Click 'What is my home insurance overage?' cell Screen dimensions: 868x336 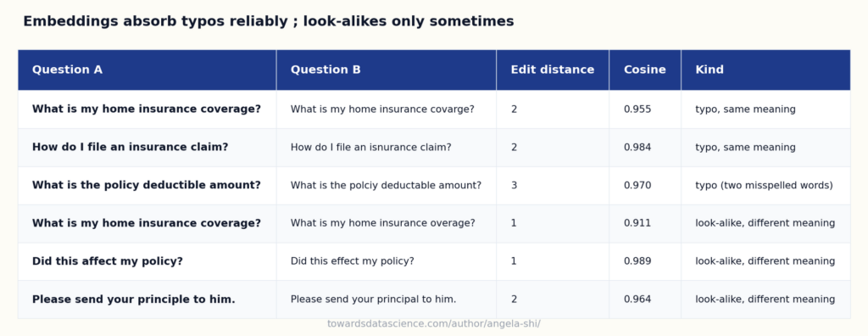[387, 223]
